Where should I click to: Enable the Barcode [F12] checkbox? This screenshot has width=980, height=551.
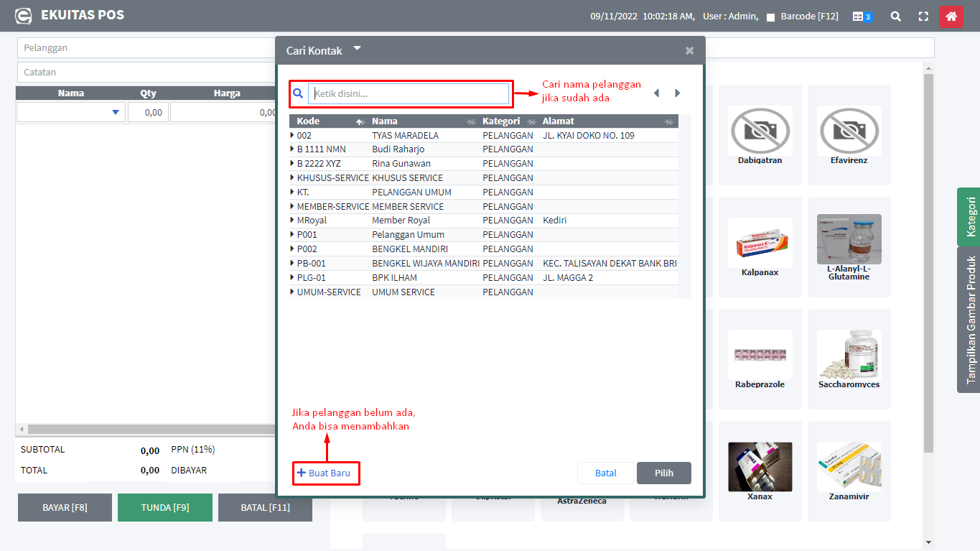coord(770,17)
